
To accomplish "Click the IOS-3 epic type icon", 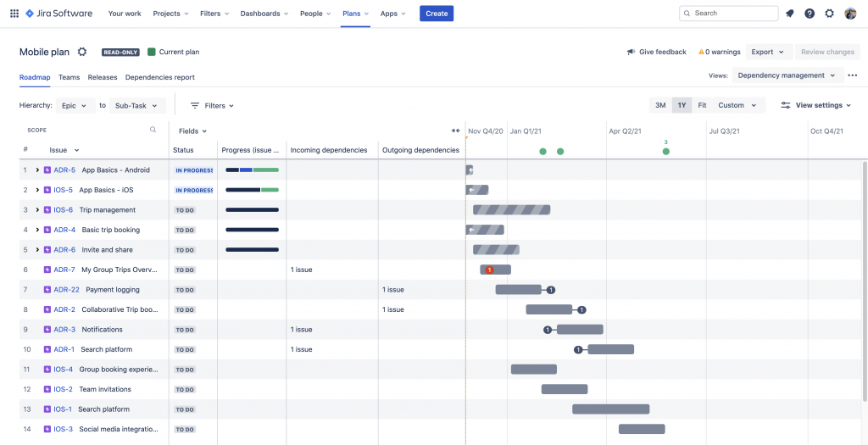I will (x=47, y=429).
